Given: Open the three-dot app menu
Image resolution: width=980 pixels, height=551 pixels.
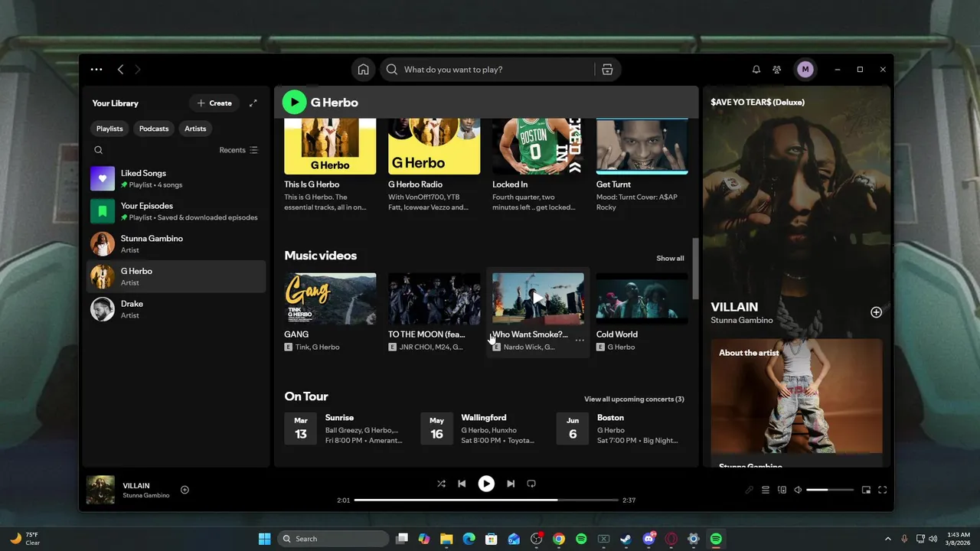Looking at the screenshot, I should [96, 70].
